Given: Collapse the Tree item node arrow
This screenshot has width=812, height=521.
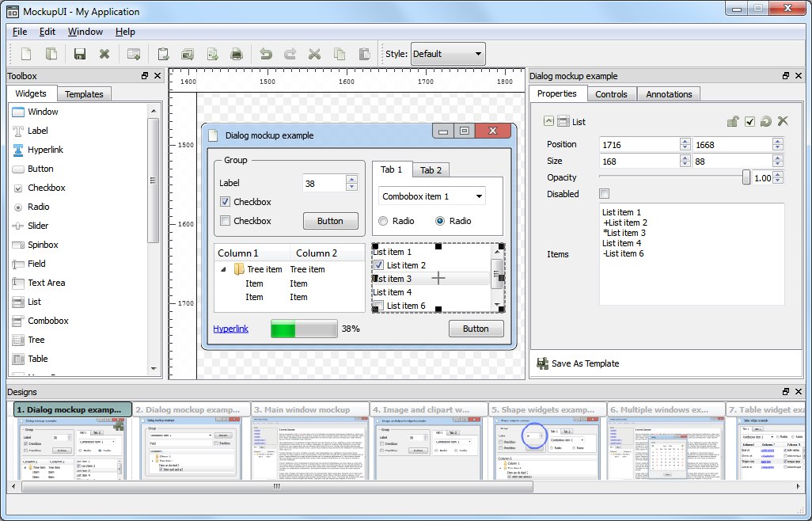Looking at the screenshot, I should [223, 269].
